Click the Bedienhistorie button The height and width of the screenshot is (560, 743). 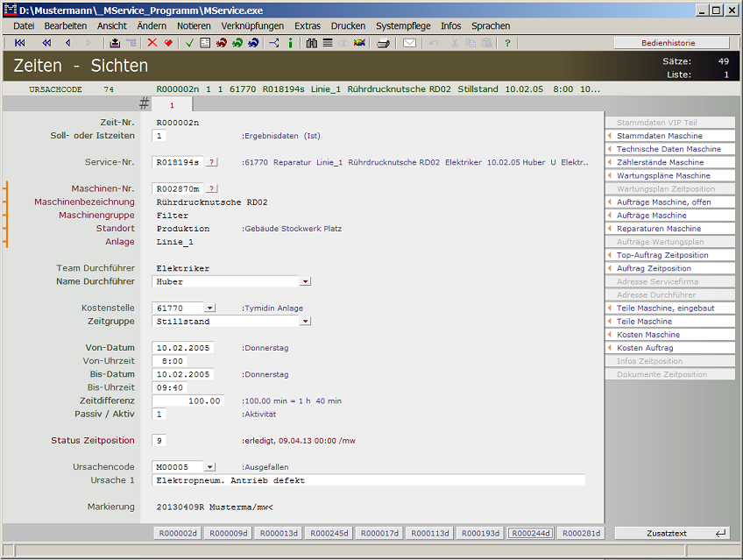671,43
